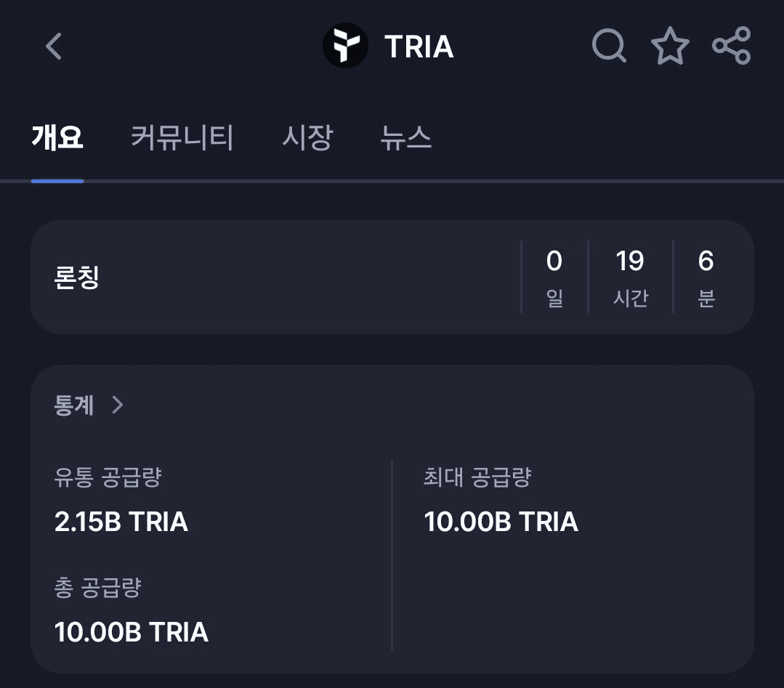The image size is (784, 688).
Task: Tap the 0 일 countdown cell
Action: click(x=554, y=278)
